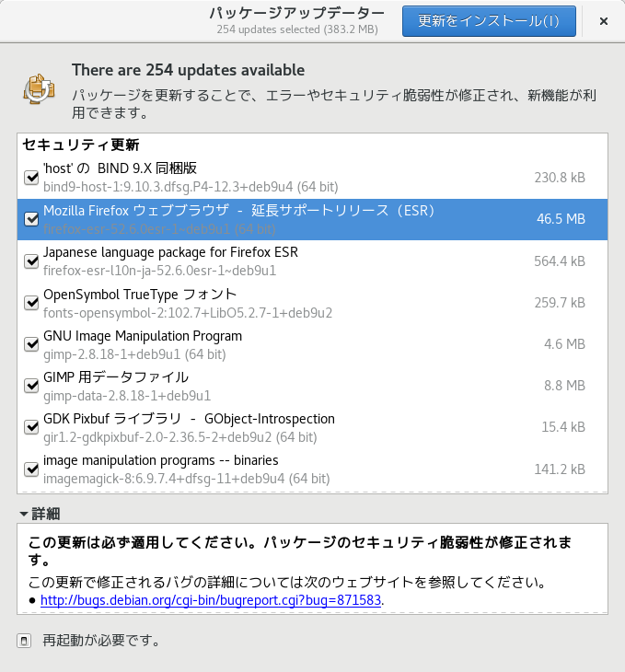The width and height of the screenshot is (625, 672).
Task: Click the 更新をインストール button
Action: click(489, 21)
